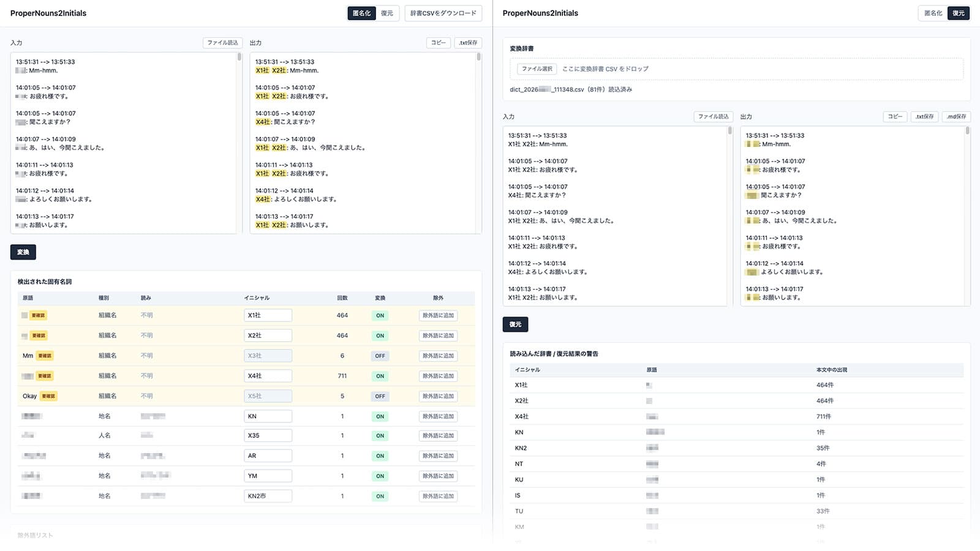Switch to 匿名化 tab in right panel
This screenshot has width=980, height=551.
point(933,13)
